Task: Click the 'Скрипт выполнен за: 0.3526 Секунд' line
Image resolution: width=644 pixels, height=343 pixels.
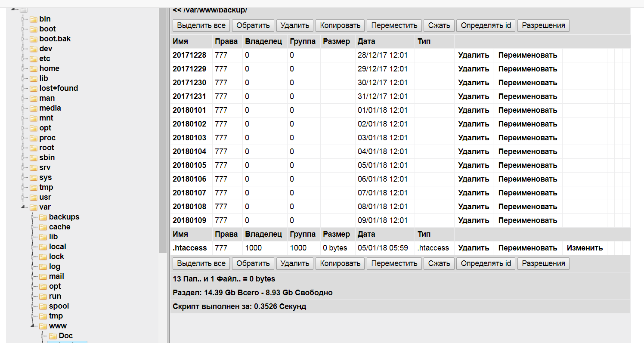Action: (x=239, y=306)
